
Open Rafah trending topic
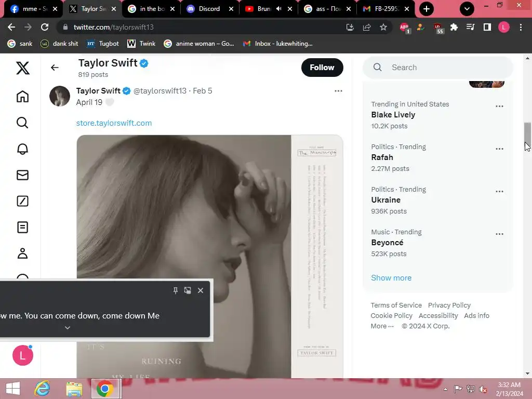click(382, 157)
